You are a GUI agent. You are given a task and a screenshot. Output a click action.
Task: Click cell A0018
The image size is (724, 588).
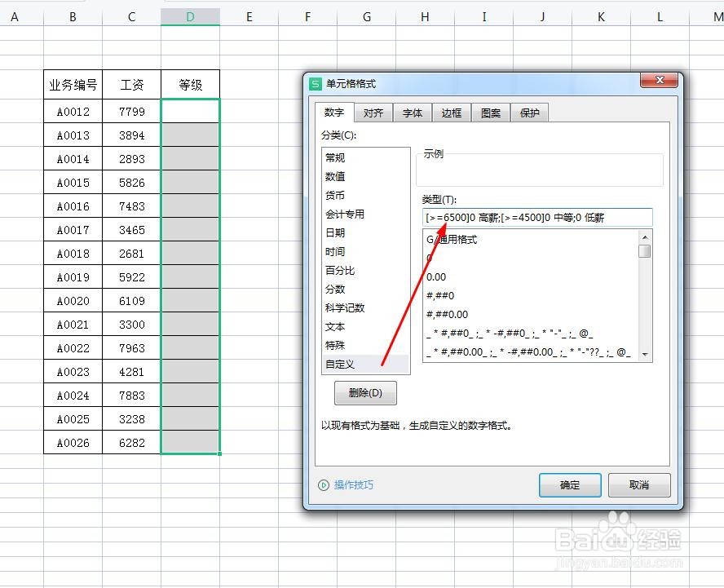73,254
